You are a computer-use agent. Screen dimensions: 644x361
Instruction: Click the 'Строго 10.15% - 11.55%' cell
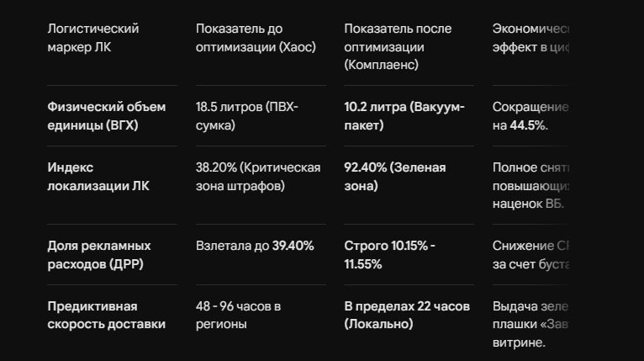coord(389,255)
